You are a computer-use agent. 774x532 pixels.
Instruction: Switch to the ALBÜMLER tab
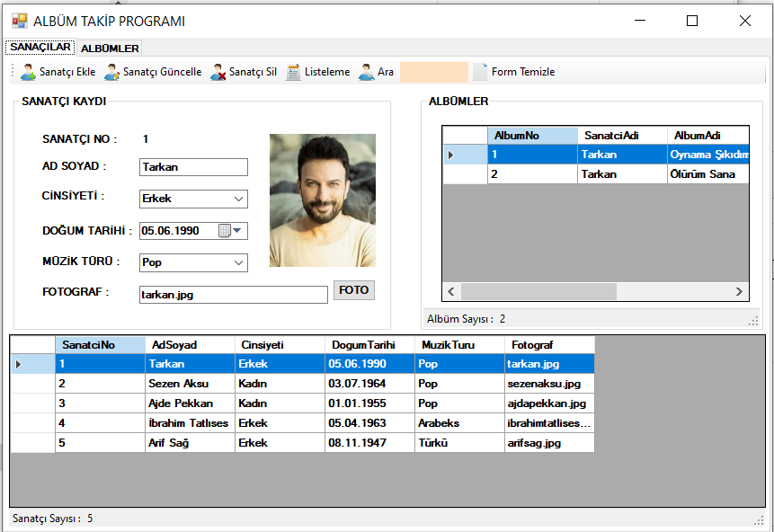coord(110,49)
